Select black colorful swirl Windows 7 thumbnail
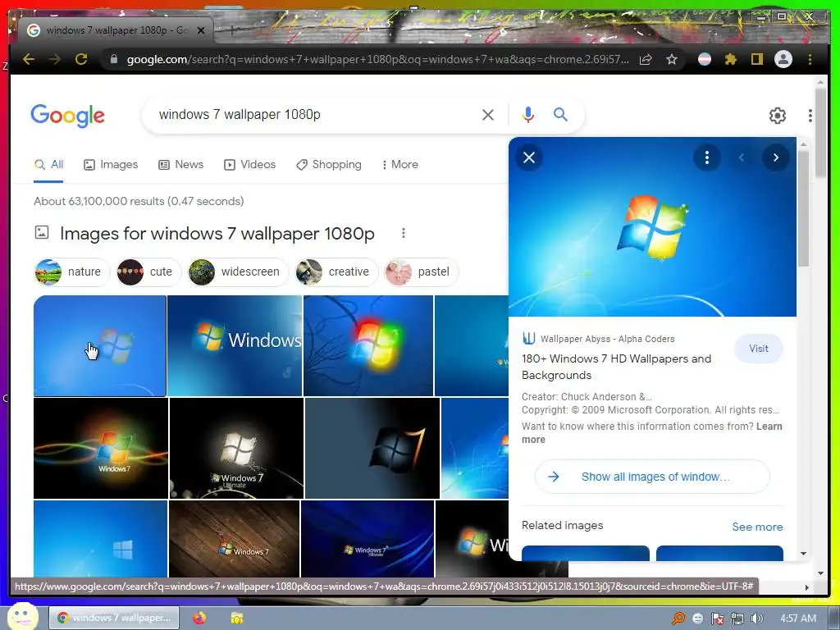840x630 pixels. tap(101, 449)
